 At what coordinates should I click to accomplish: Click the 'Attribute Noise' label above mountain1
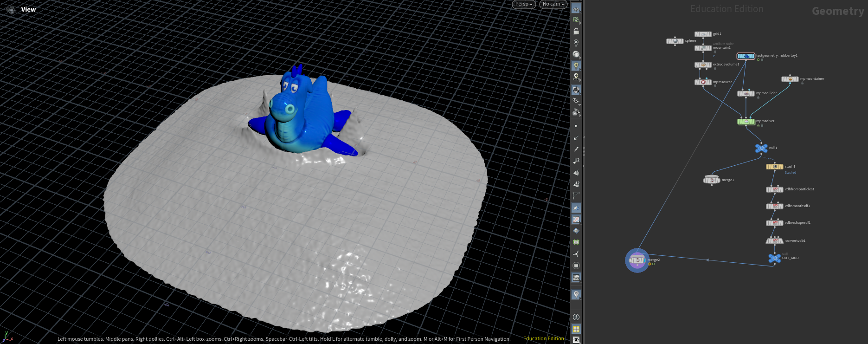click(723, 44)
